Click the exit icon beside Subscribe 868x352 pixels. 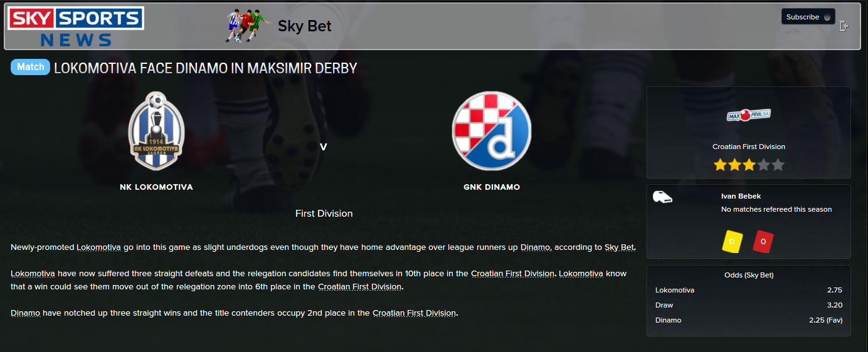coord(844,26)
